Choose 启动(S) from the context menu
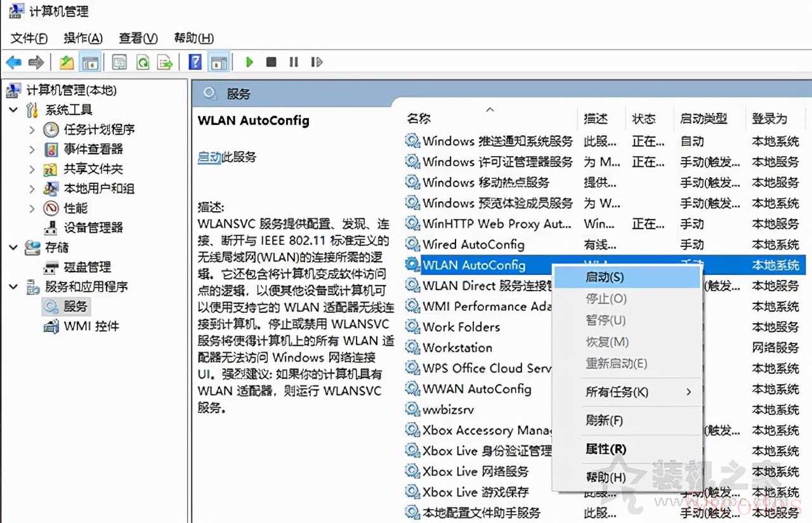 604,277
